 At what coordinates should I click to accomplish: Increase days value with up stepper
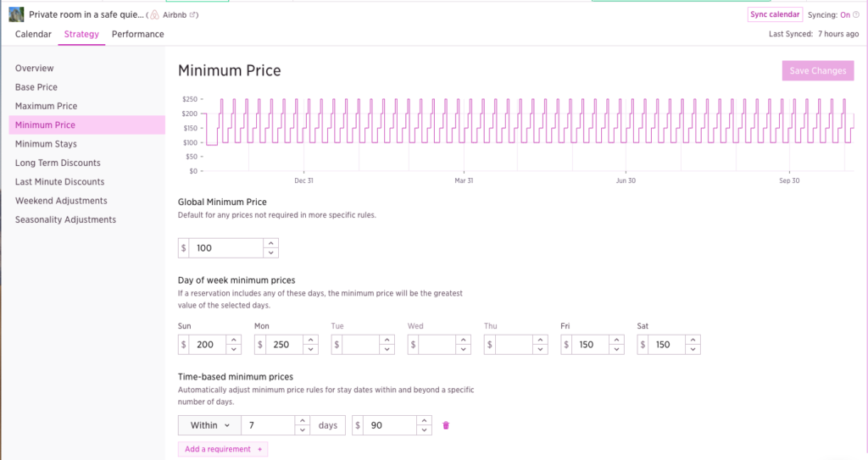(303, 420)
